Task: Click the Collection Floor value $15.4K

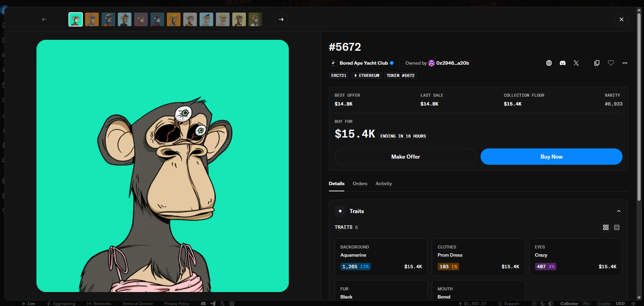Action: click(513, 104)
